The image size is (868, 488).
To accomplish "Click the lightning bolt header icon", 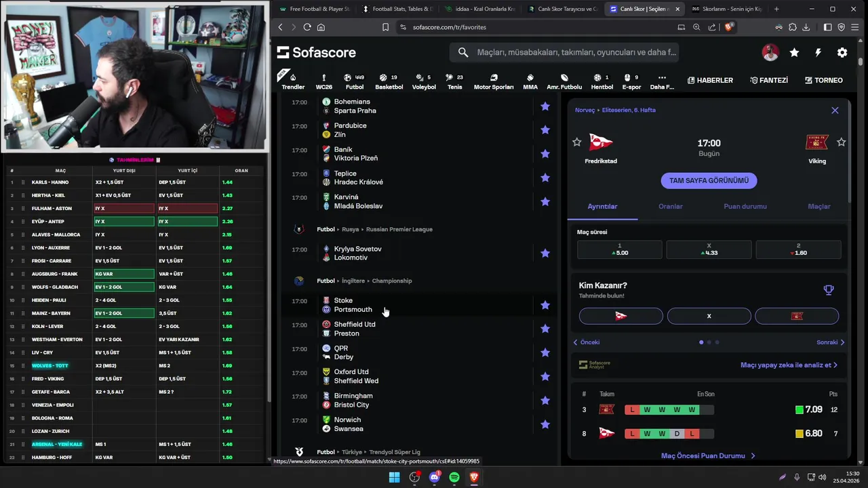I will pyautogui.click(x=818, y=52).
